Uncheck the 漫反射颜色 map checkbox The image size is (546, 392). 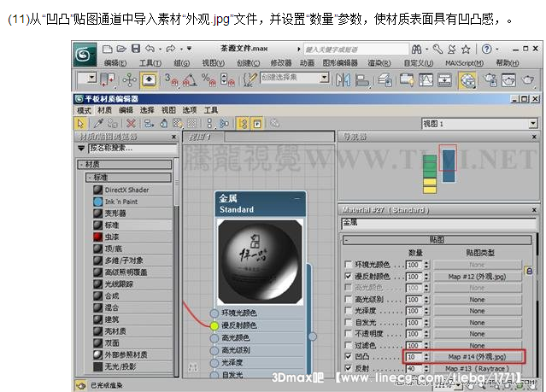348,276
